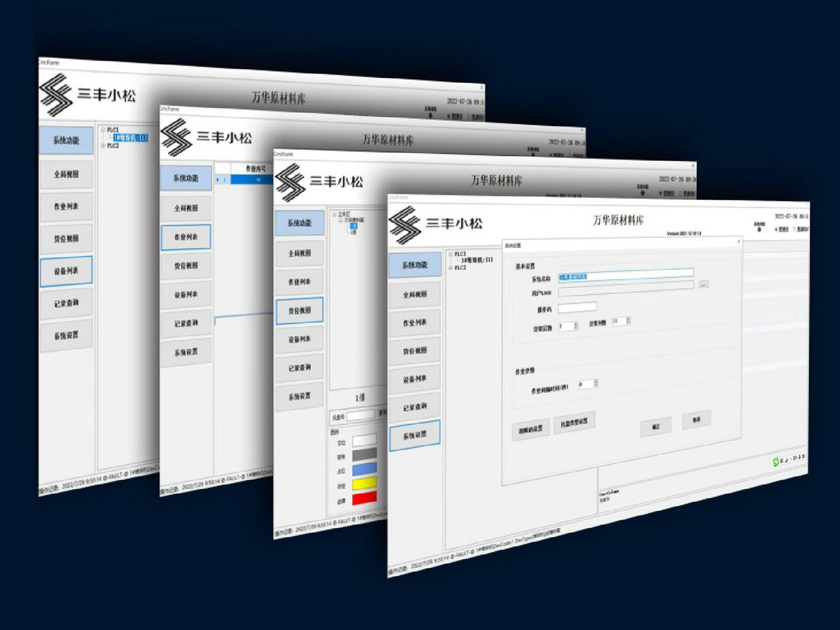Click the red legend color swatch

tap(364, 498)
